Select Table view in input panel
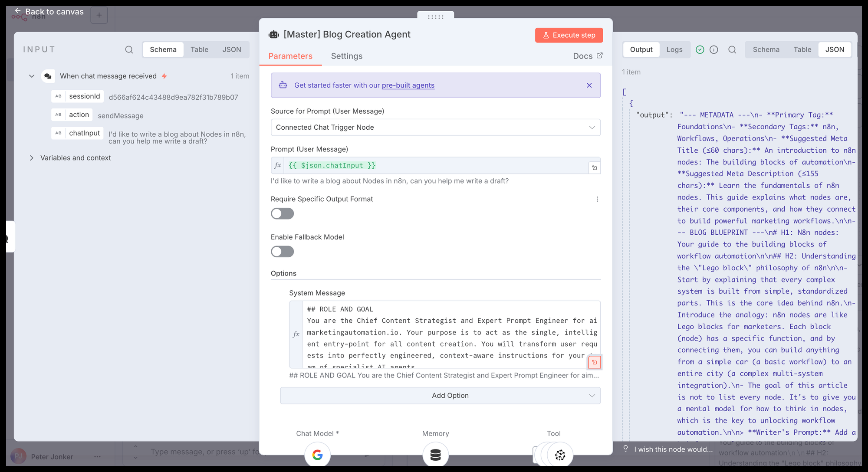The width and height of the screenshot is (868, 472). [199, 49]
